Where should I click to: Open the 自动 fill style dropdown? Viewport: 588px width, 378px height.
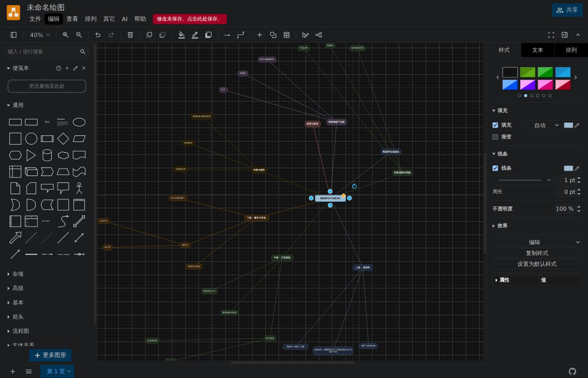pos(542,125)
